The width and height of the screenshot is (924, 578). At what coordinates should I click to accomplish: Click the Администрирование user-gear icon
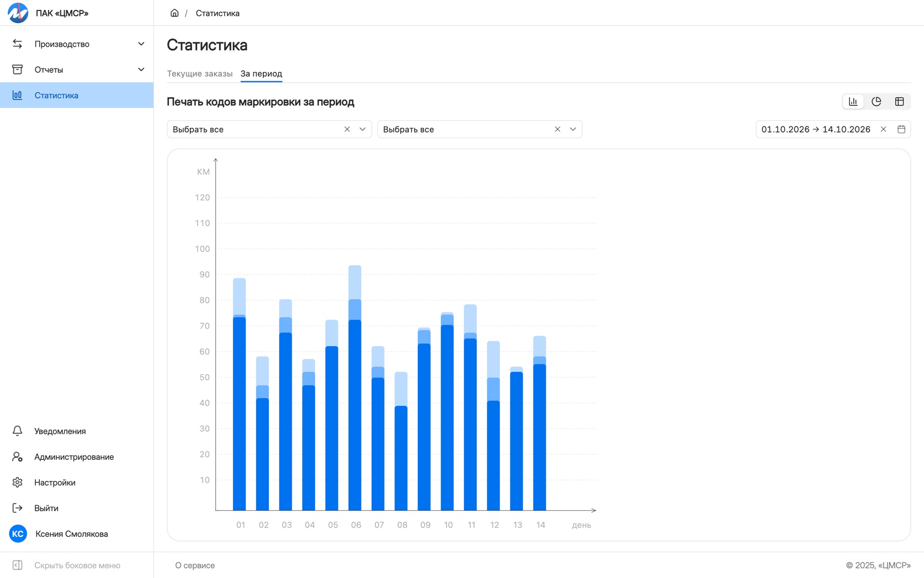click(17, 457)
